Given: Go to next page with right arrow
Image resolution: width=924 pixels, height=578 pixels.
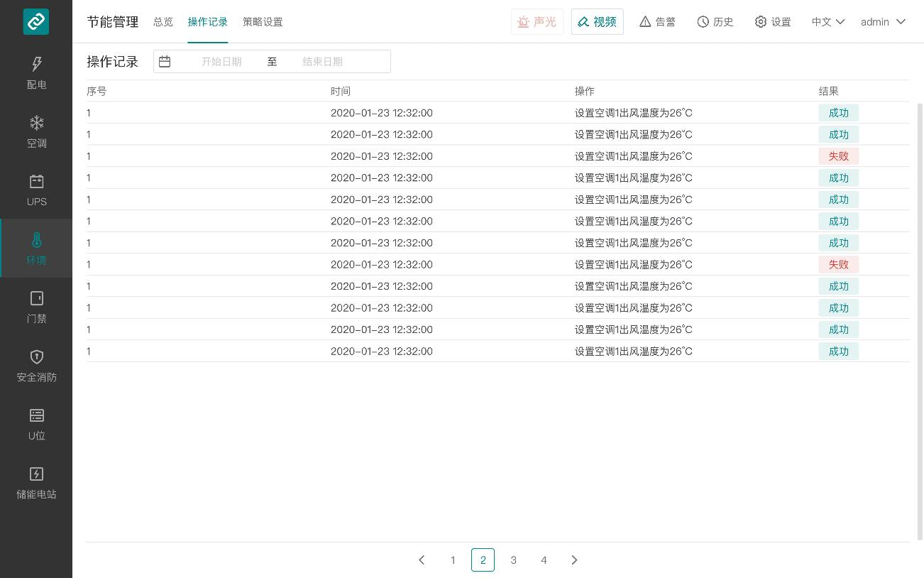Looking at the screenshot, I should (x=574, y=560).
